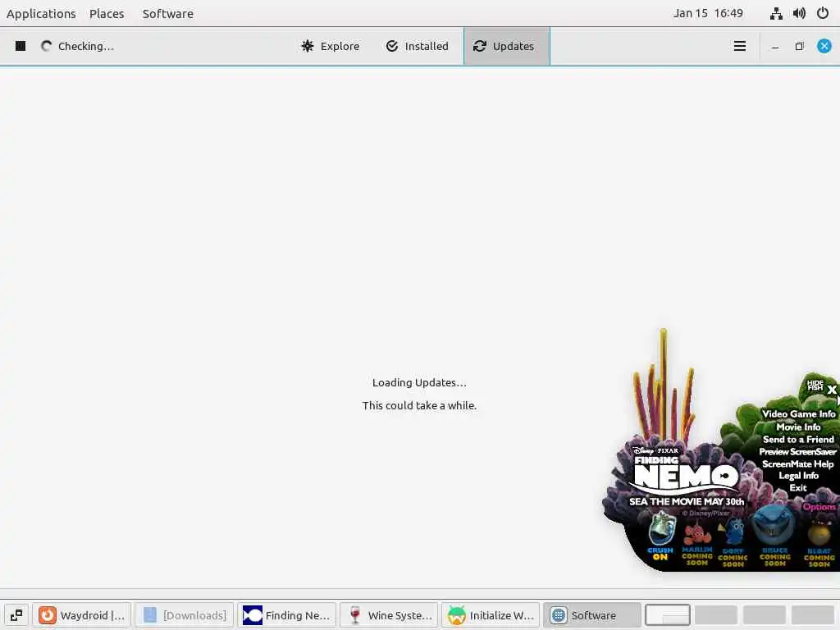Switch to the third workspace
840x630 pixels.
[764, 615]
